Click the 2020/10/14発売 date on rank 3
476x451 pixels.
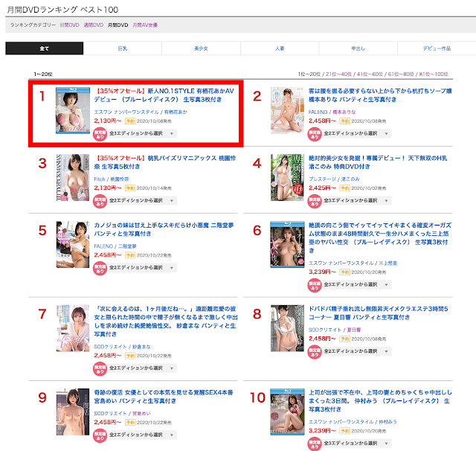(154, 188)
